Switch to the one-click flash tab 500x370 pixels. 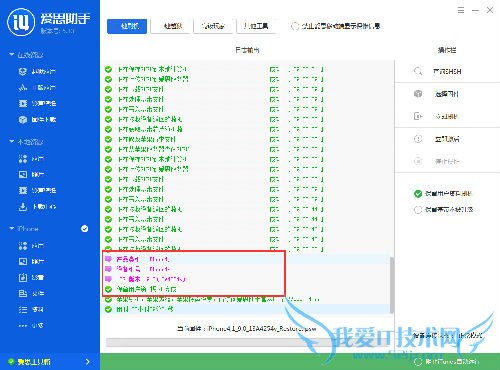point(127,26)
